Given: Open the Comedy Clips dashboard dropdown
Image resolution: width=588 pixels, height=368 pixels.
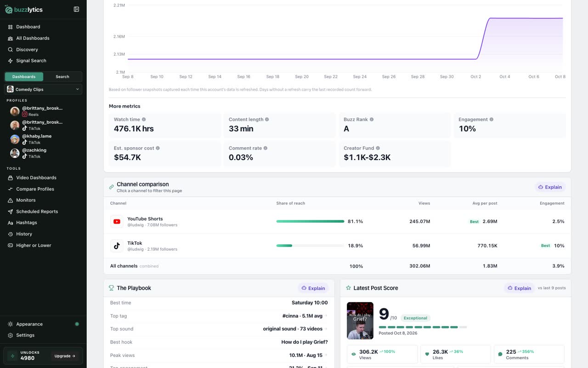Looking at the screenshot, I should (x=43, y=89).
